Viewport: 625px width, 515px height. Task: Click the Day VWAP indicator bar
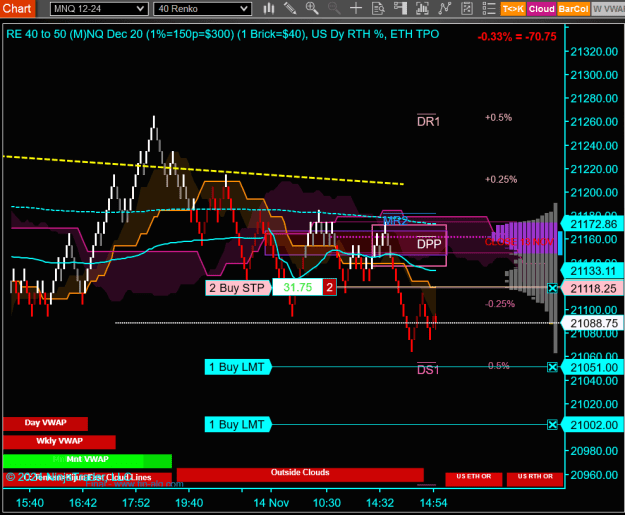pos(45,423)
